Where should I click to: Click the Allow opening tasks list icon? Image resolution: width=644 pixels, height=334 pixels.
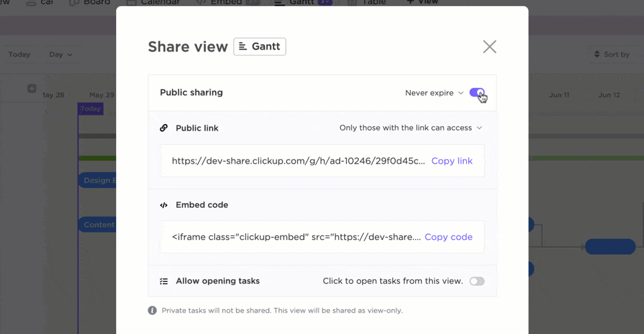point(164,281)
